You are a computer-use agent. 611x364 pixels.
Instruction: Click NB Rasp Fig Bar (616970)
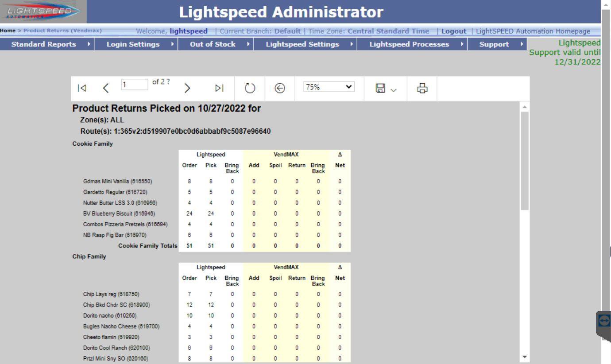click(115, 235)
